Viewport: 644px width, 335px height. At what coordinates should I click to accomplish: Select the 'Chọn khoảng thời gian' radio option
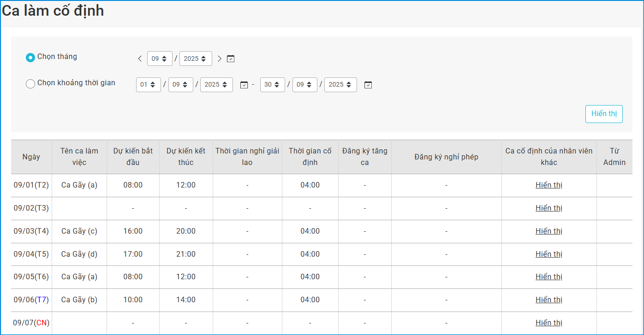pos(30,84)
